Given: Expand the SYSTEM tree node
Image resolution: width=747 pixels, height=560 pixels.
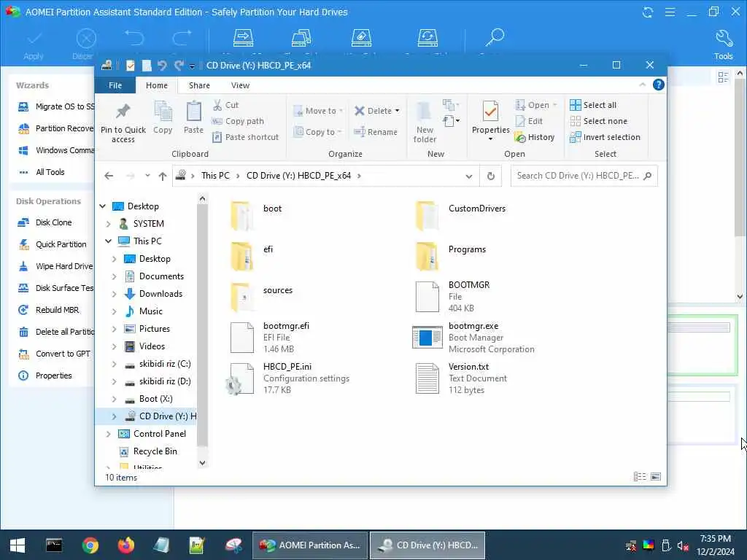Looking at the screenshot, I should click(x=108, y=224).
